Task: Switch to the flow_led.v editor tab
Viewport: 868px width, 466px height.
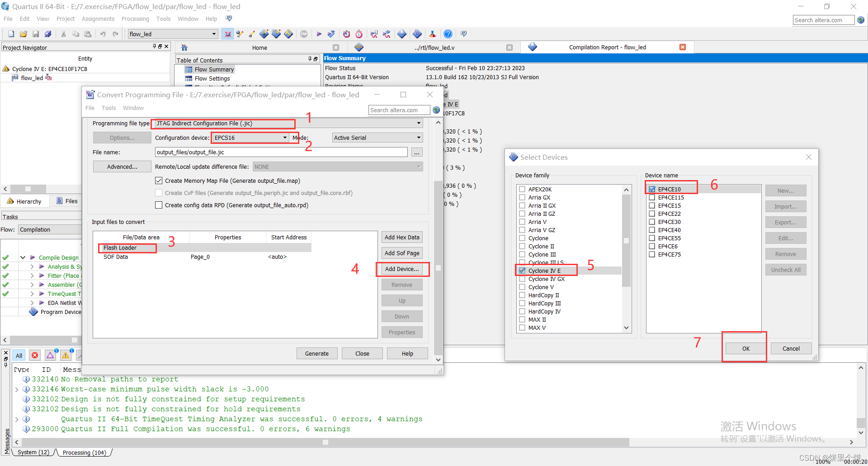Action: tap(434, 48)
